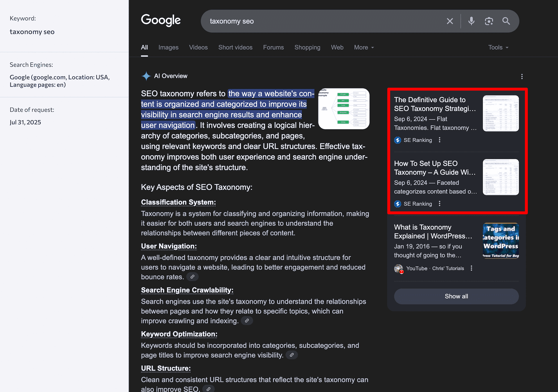Viewport: 558px width, 392px height.
Task: Switch to the Images tab
Action: tap(168, 47)
